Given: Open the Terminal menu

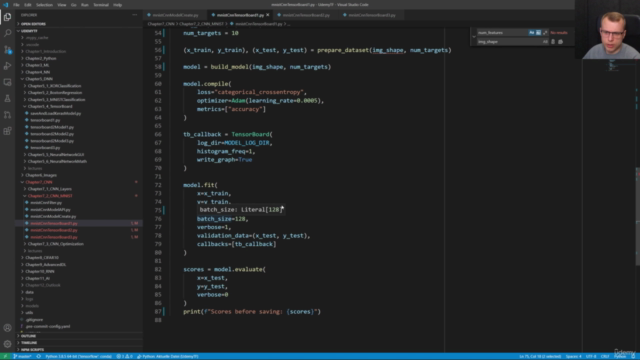Looking at the screenshot, I should tap(101, 5).
